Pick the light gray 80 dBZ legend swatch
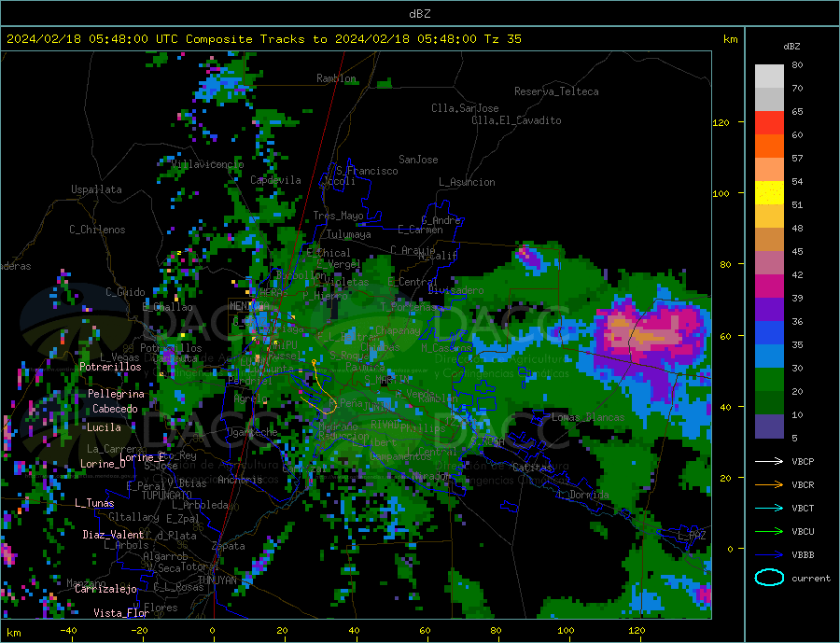Viewport: 840px width, 643px height. click(769, 77)
